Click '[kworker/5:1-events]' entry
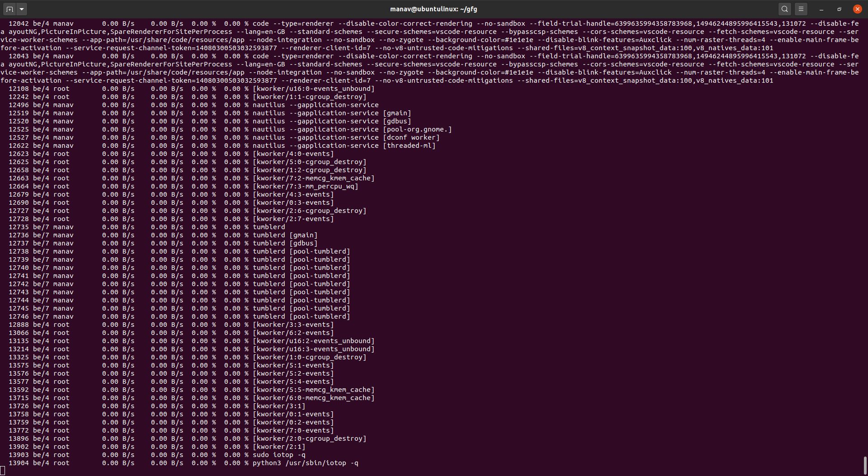868x476 pixels. [x=293, y=365]
